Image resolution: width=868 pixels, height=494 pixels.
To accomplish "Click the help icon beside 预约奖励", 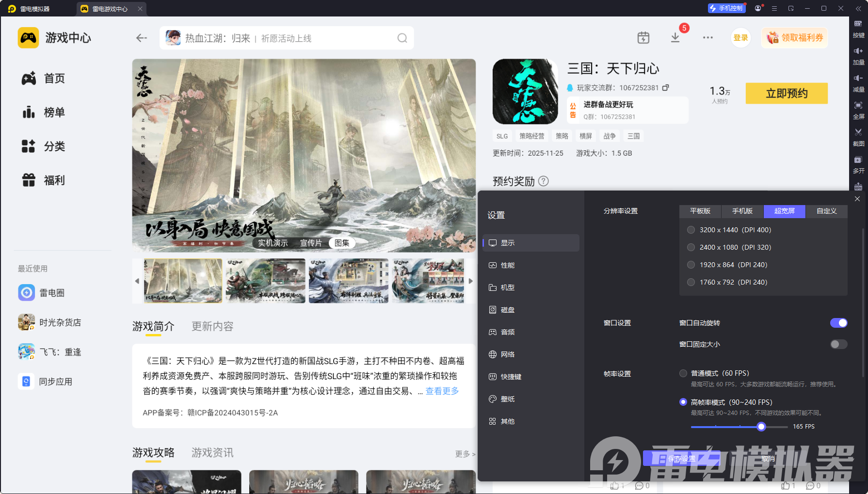I will (x=544, y=181).
